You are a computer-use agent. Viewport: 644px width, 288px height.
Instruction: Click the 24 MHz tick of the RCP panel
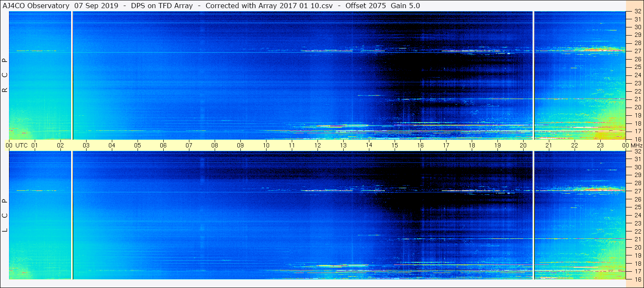638,75
